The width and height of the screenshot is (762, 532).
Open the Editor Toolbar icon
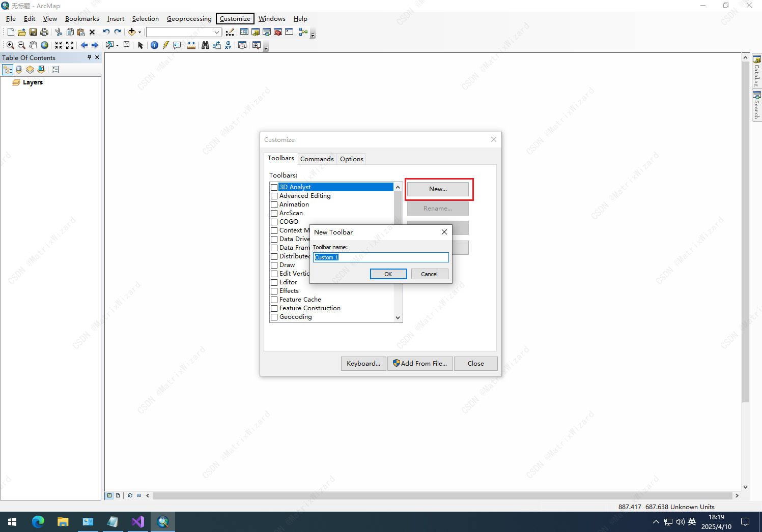coord(230,32)
